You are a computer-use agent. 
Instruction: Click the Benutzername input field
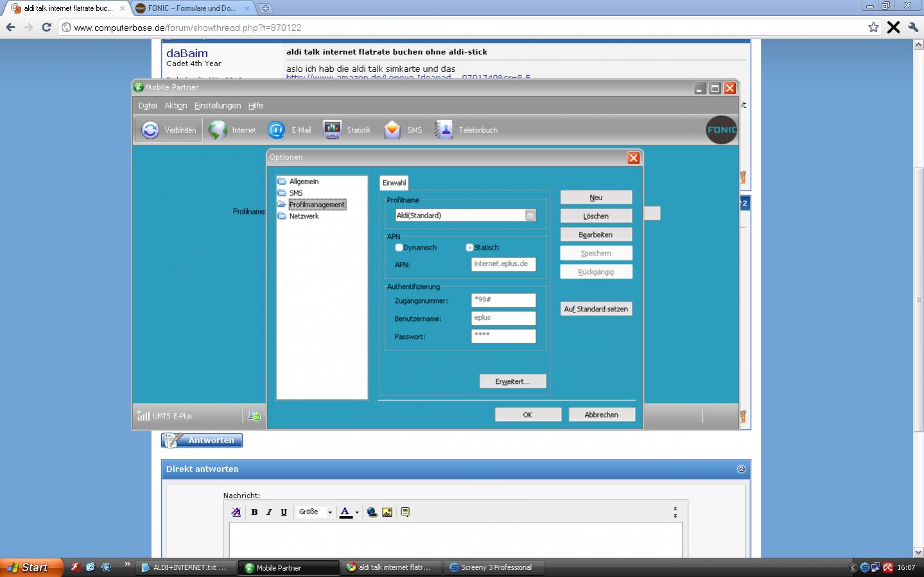pyautogui.click(x=503, y=318)
